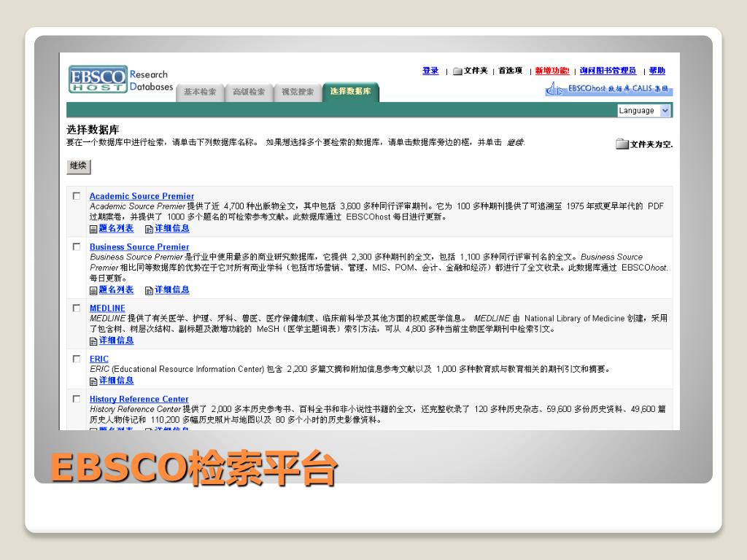Click 详细信息 under Business Source Premier
Viewport: 747px width, 560px height.
click(172, 290)
